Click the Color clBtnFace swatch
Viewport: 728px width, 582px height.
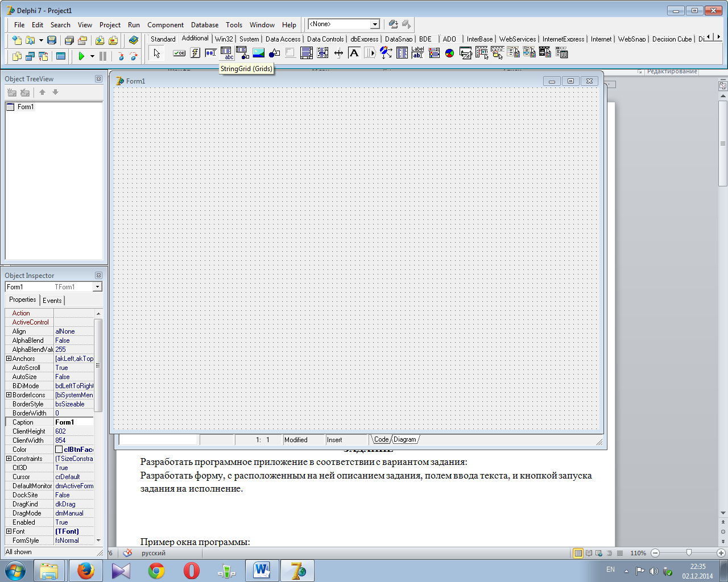59,450
